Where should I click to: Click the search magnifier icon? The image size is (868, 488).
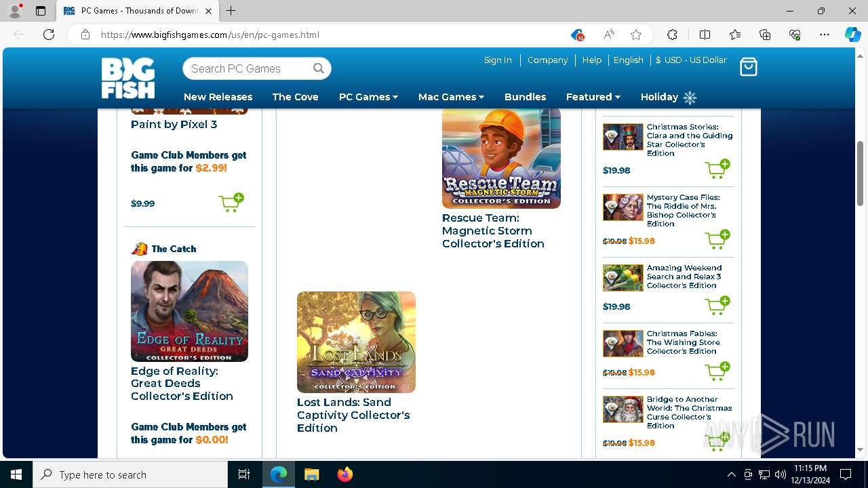click(319, 68)
